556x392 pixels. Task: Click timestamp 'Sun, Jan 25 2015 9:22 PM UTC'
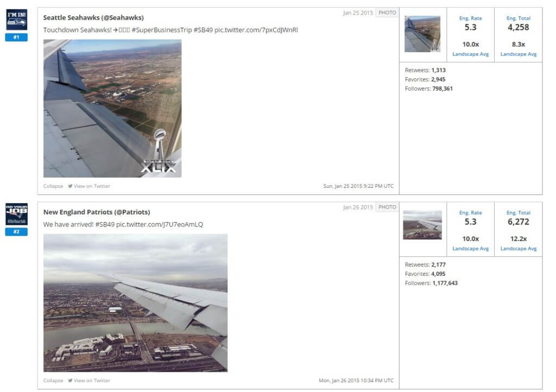[x=358, y=186]
